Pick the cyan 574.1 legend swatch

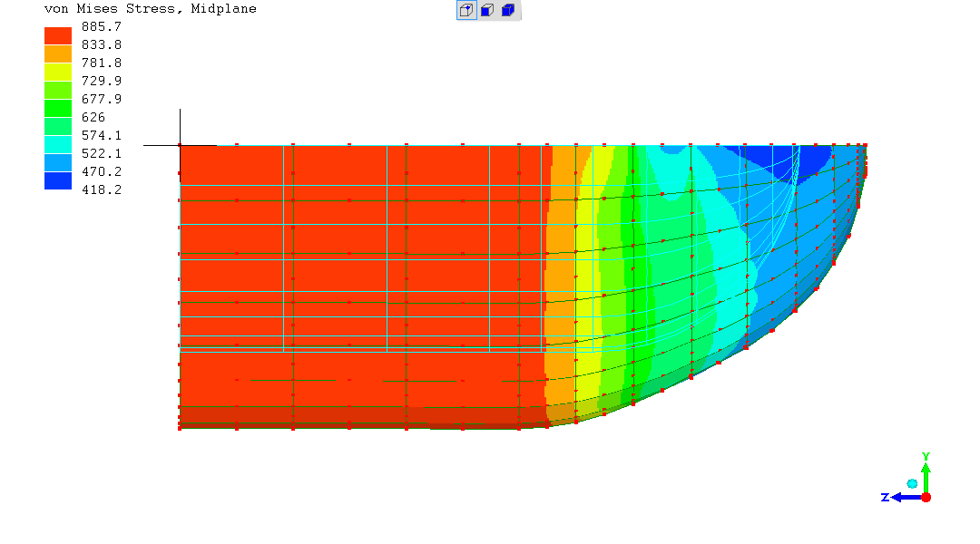(58, 144)
